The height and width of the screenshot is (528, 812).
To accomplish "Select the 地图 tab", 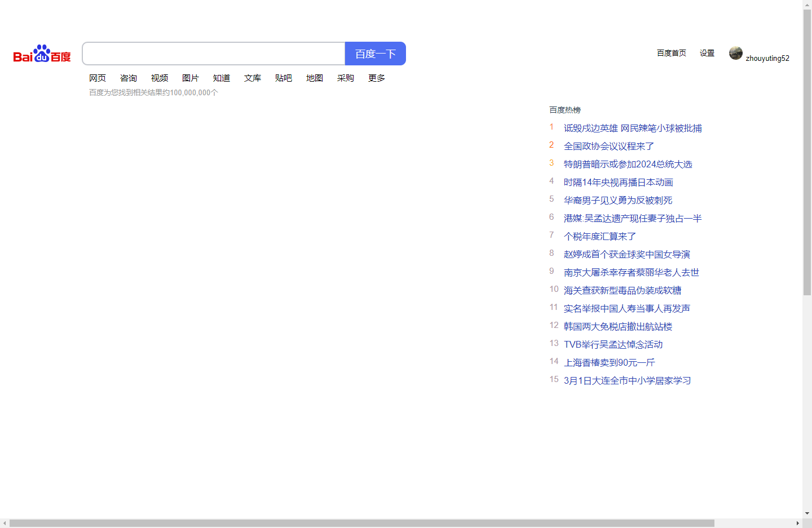I will pos(315,78).
